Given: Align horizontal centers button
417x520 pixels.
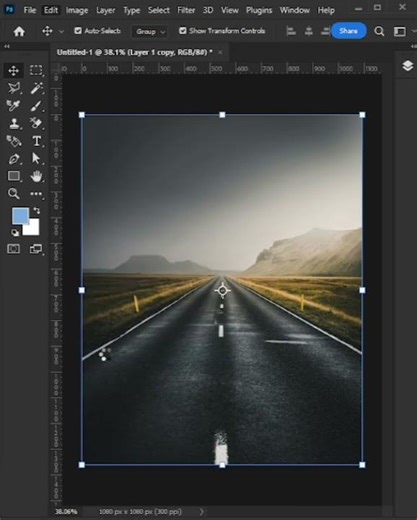Looking at the screenshot, I should coord(309,31).
